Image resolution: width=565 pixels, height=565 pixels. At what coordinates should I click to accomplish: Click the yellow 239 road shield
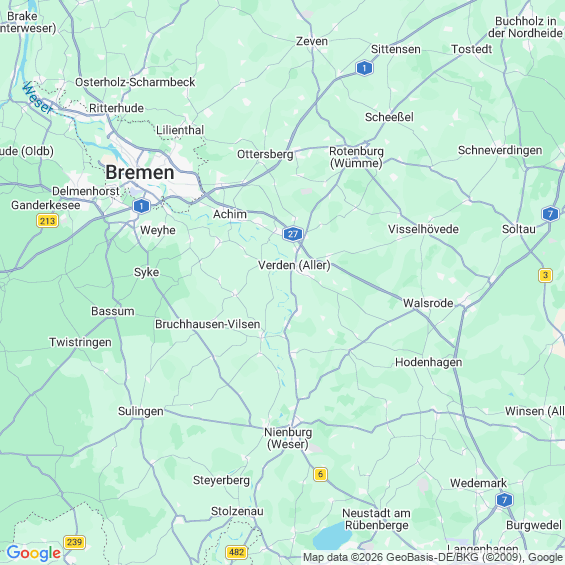coord(74,542)
